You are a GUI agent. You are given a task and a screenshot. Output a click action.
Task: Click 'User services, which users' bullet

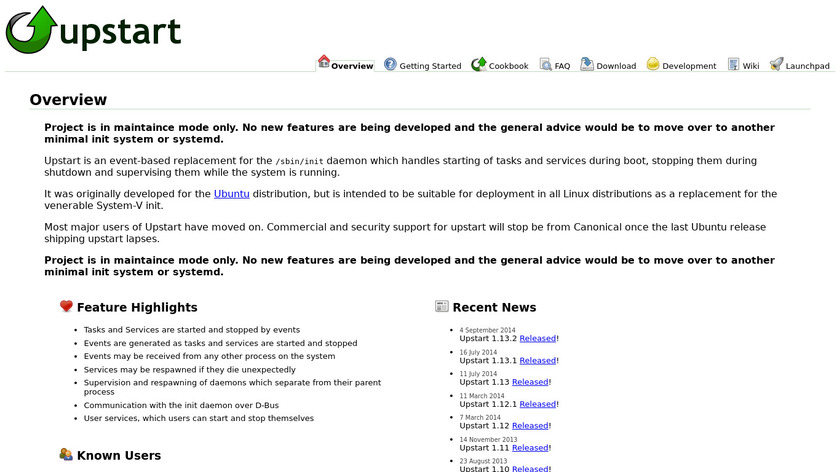click(x=199, y=418)
